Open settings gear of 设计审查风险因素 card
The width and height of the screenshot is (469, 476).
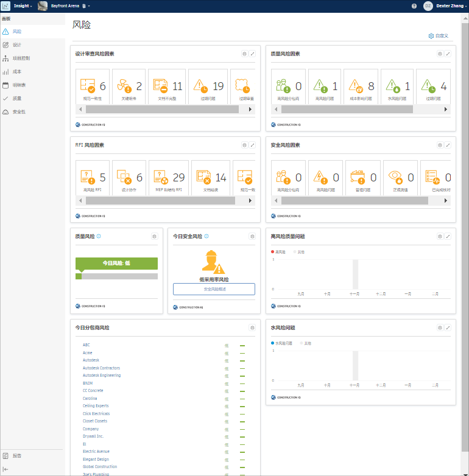(244, 54)
